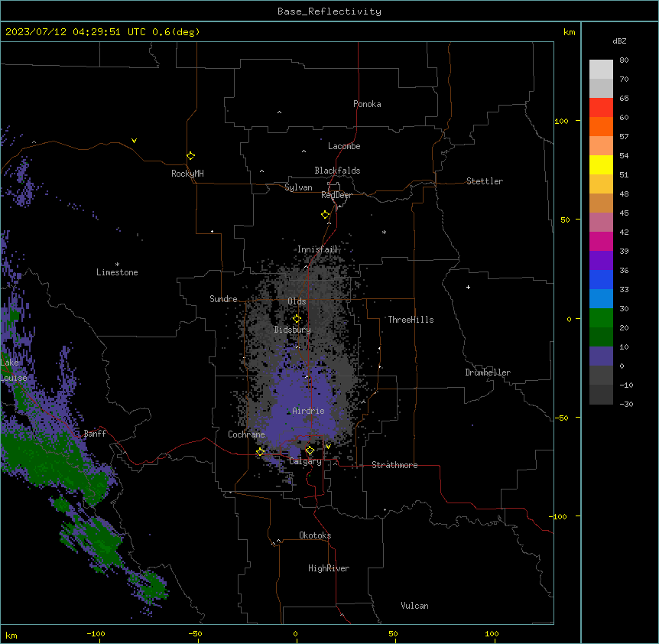Pick the blue 36–33 dBZ legend swatch
Viewport: 659px width, 644px height.
(x=601, y=279)
